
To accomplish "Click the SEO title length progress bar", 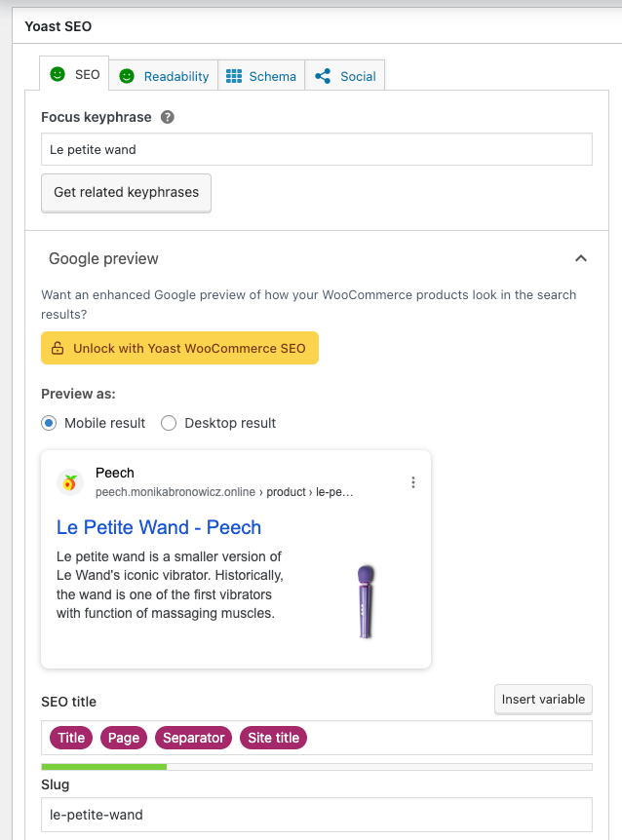I will click(x=317, y=767).
